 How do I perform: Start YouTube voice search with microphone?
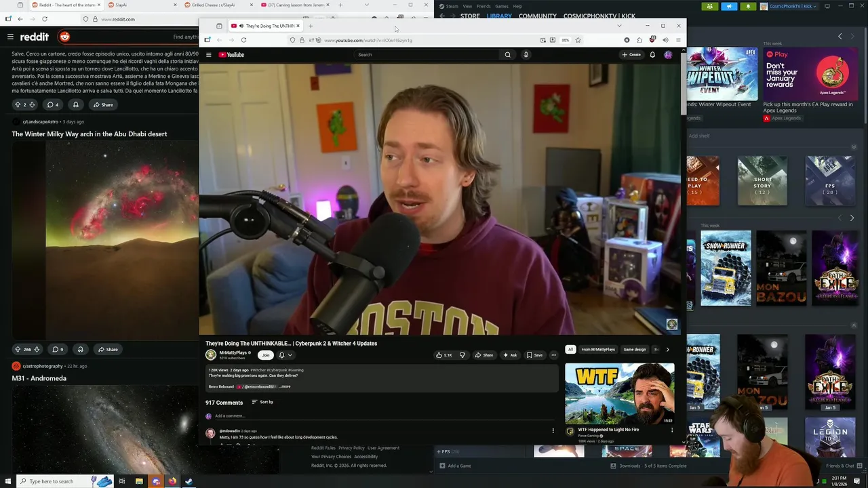(526, 55)
